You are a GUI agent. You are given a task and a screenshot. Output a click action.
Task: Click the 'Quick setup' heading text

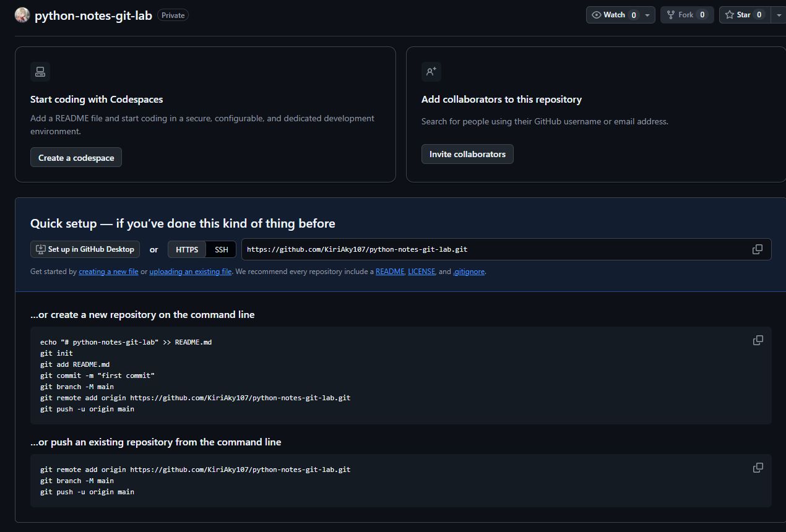(183, 223)
